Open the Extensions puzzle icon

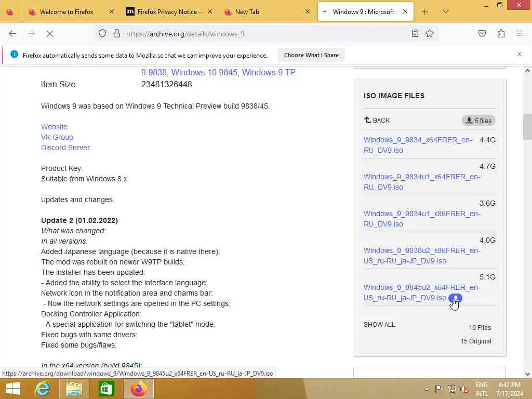(x=501, y=33)
